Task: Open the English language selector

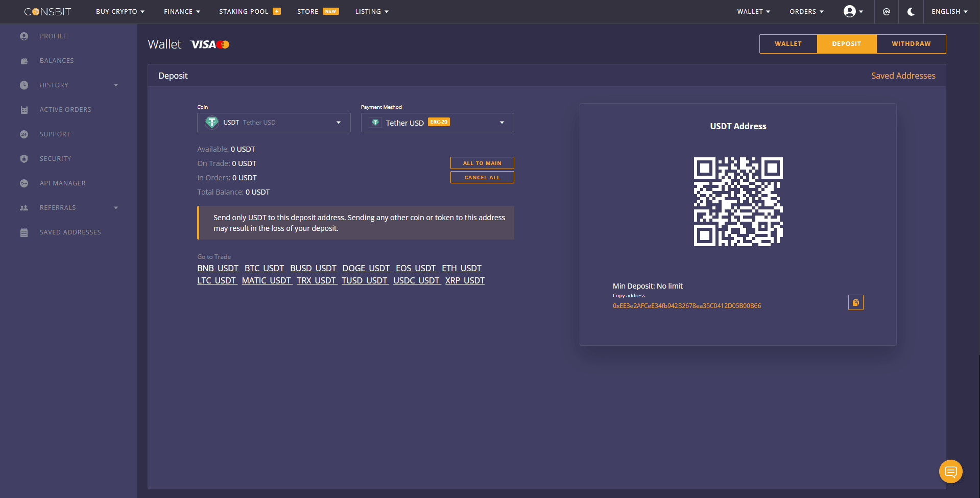Action: click(x=949, y=11)
